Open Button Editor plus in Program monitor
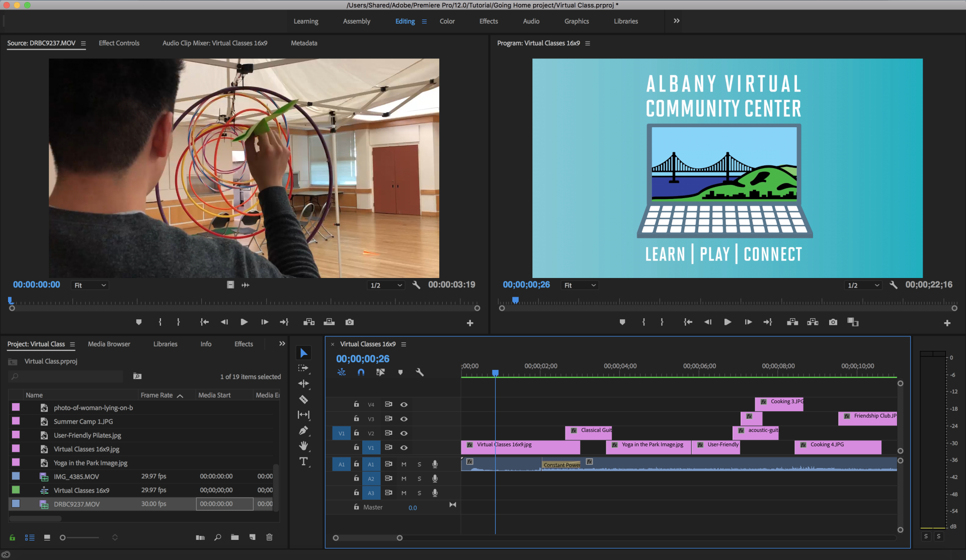The height and width of the screenshot is (560, 966). pos(947,323)
